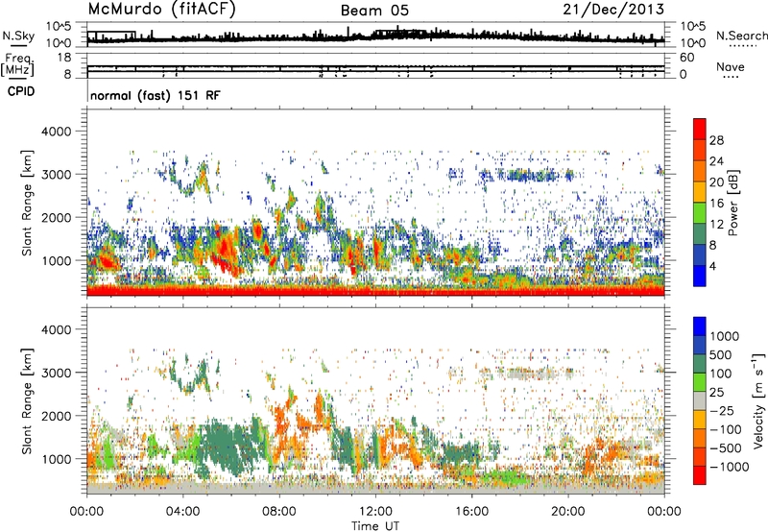Click the "Nave" legend label
Image resolution: width=768 pixels, height=532 pixels.
click(730, 67)
